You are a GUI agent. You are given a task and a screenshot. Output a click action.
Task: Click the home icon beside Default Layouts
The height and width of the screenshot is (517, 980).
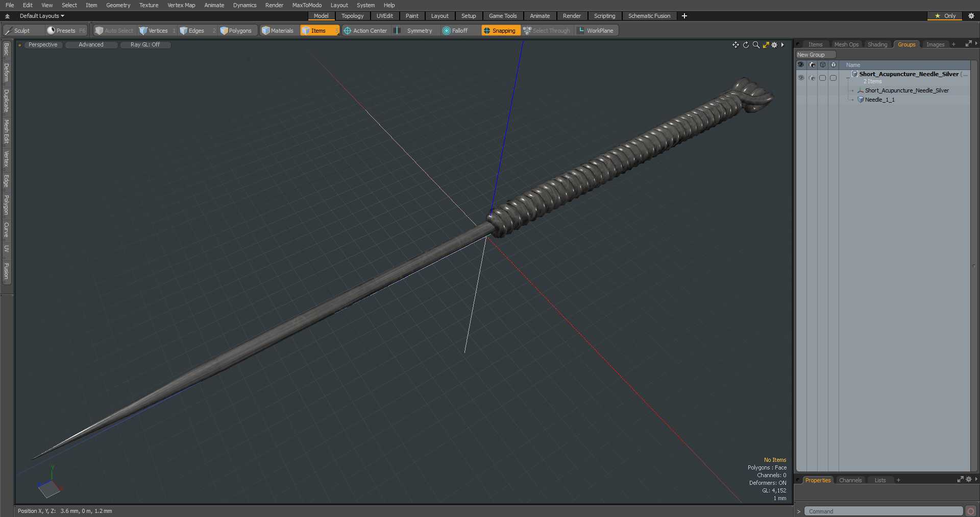tap(8, 16)
